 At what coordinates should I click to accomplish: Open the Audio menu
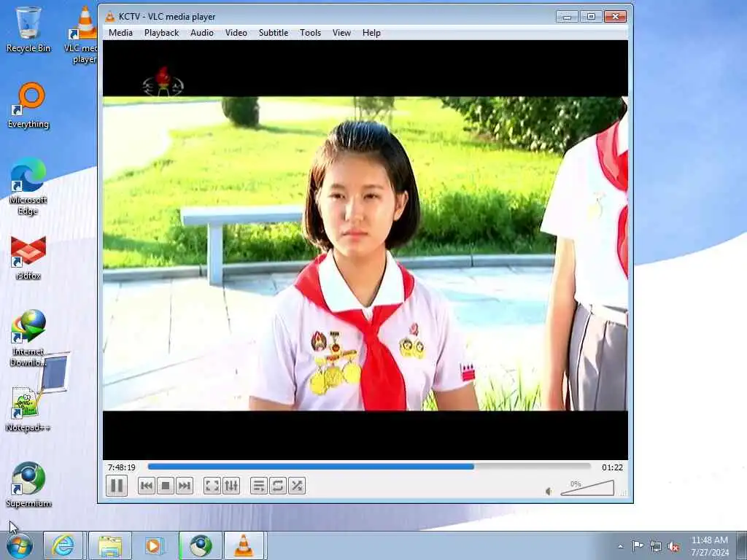202,33
